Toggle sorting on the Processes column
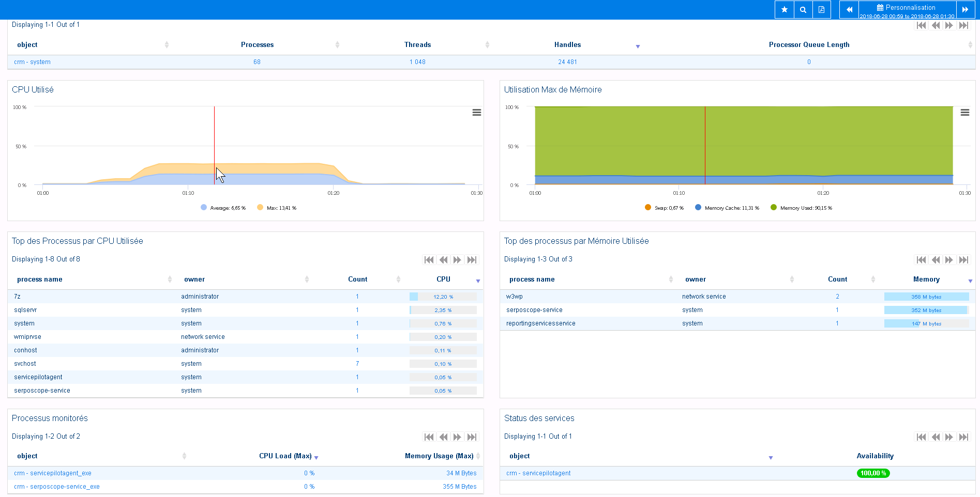This screenshot has height=497, width=980. (x=338, y=45)
